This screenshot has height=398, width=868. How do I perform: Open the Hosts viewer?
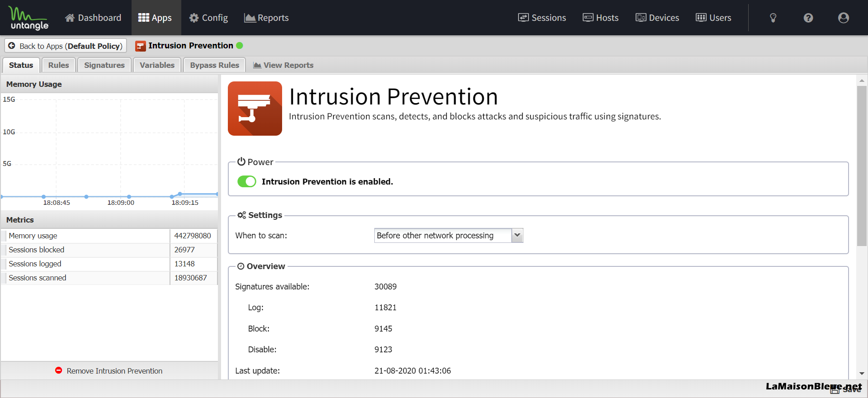tap(601, 18)
